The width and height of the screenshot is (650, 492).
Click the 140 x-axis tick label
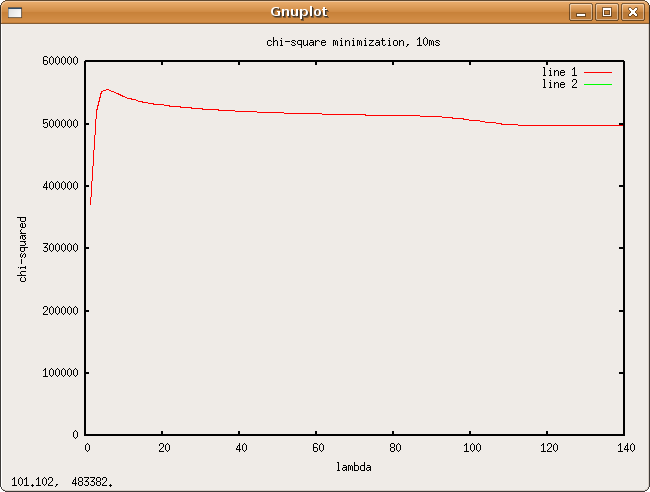point(628,447)
